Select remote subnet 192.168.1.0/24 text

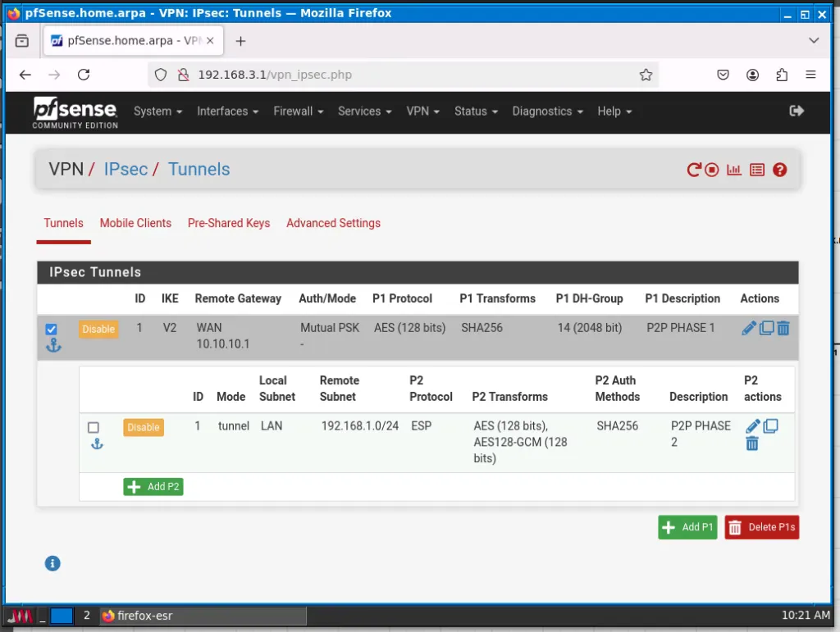pyautogui.click(x=360, y=426)
